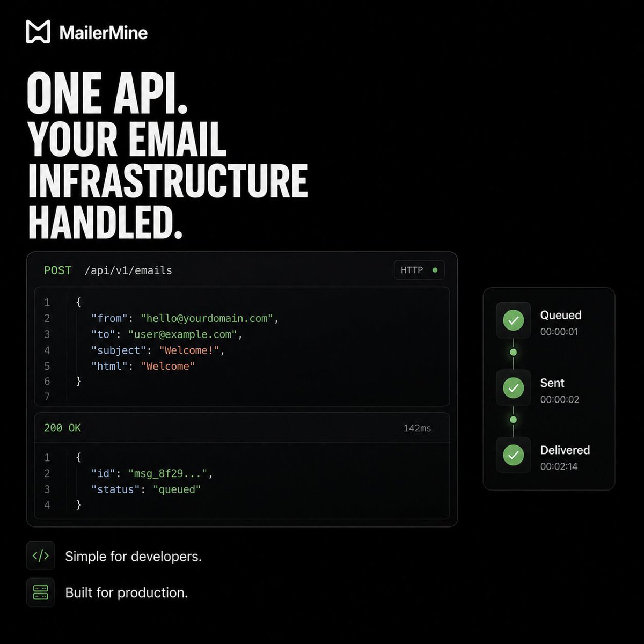Click the green status dot beside HTTP

435,270
